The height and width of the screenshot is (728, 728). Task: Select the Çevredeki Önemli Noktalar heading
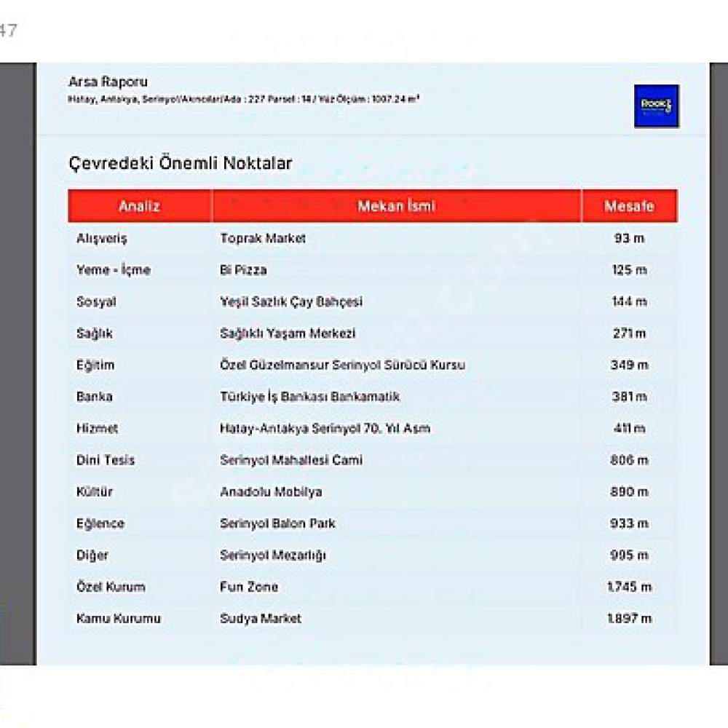pyautogui.click(x=180, y=163)
